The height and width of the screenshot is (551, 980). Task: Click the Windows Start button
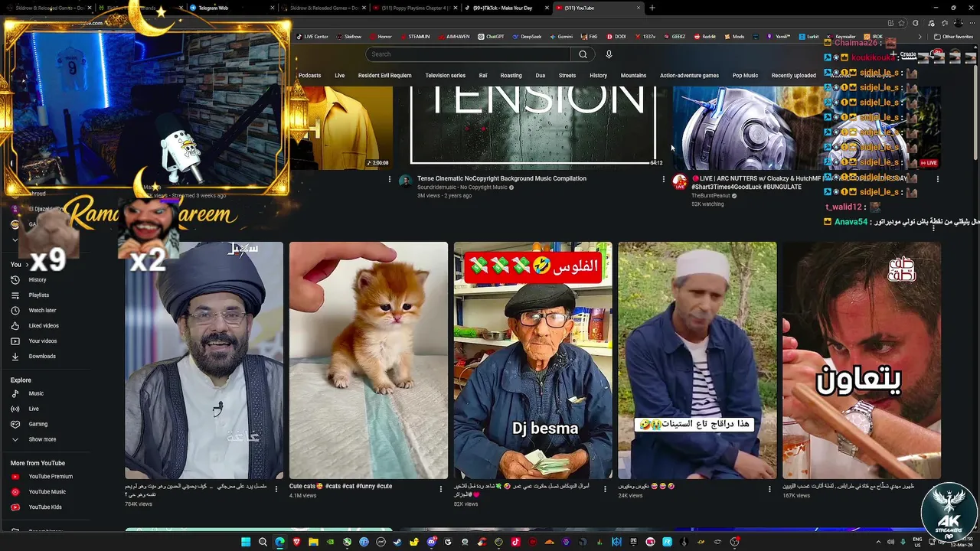[246, 542]
